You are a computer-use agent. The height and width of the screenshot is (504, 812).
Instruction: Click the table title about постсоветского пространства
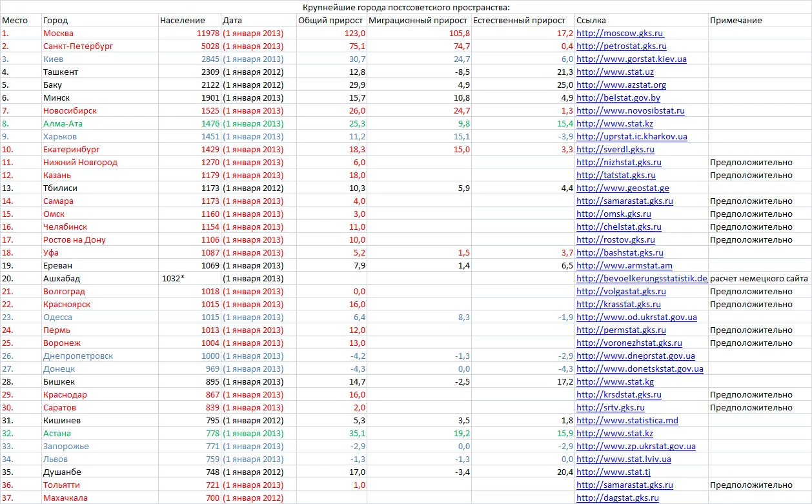pos(406,7)
